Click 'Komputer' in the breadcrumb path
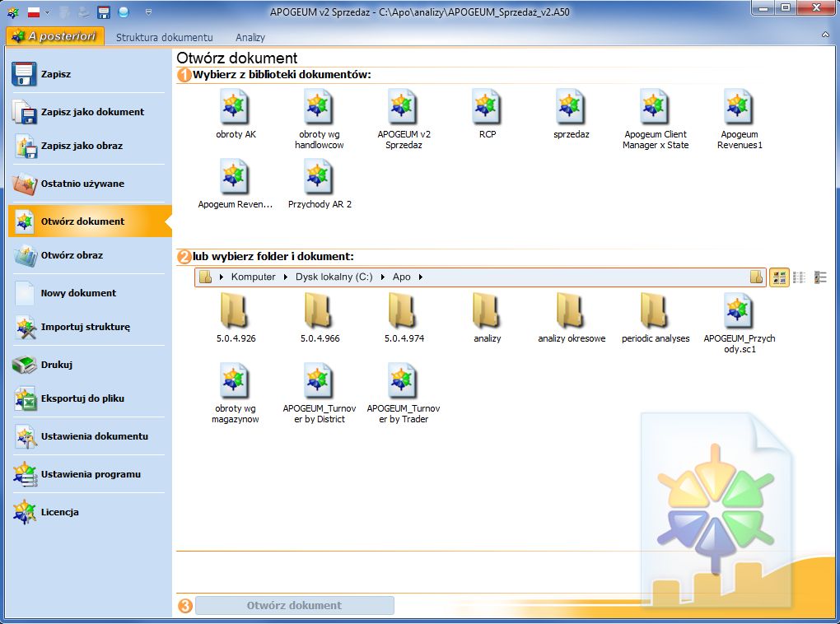Screen dimensions: 840x624 coord(253,277)
